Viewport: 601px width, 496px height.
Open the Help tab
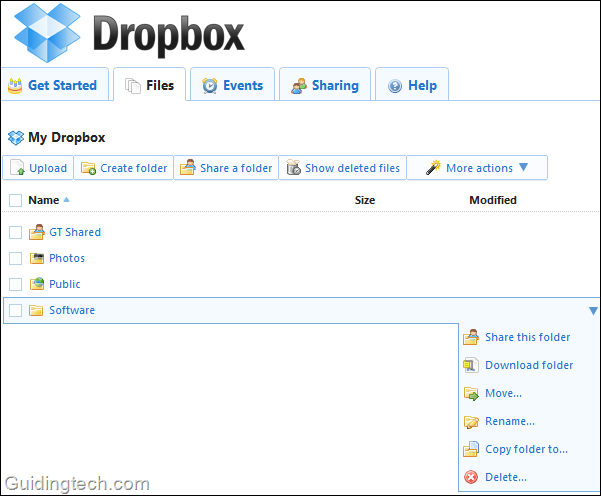pyautogui.click(x=412, y=84)
